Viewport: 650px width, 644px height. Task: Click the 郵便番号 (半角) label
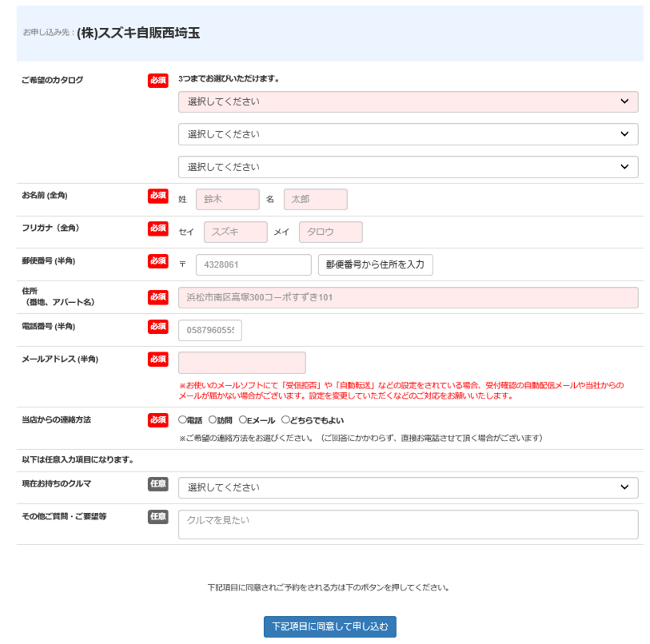pos(49,260)
